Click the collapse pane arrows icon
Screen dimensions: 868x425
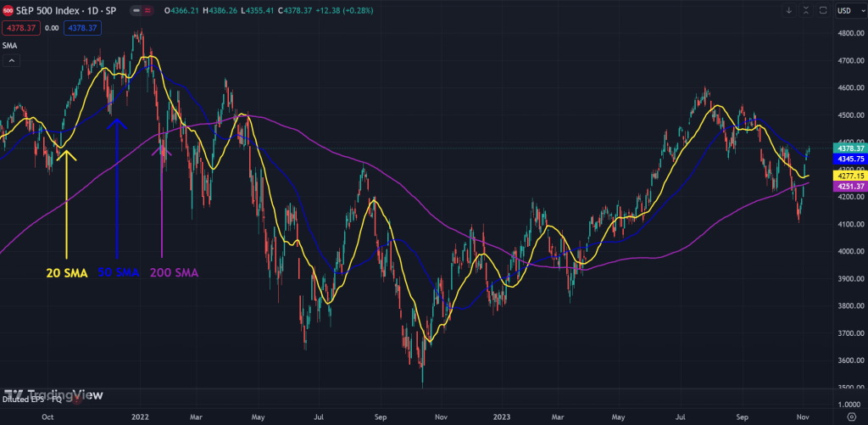[805, 10]
